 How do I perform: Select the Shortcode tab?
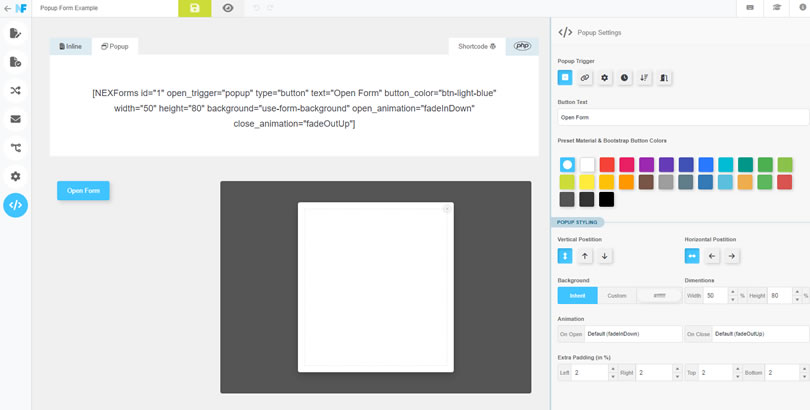point(477,46)
